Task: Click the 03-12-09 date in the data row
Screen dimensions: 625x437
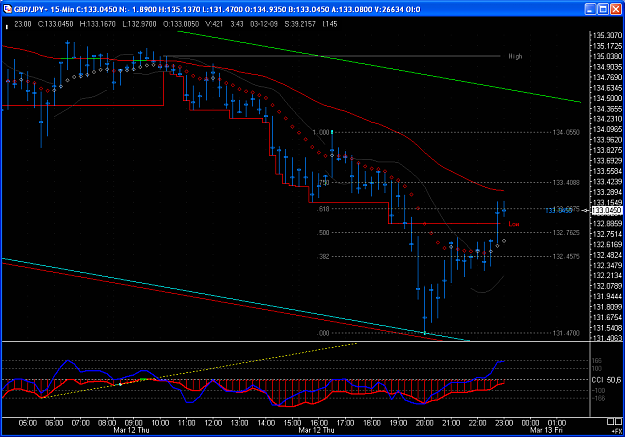Action: pos(264,24)
